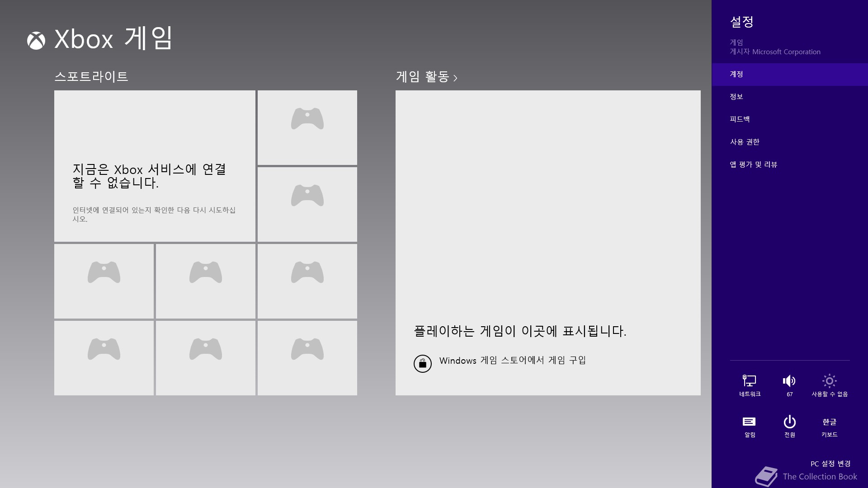Click the PC 설정 변경 link
868x488 pixels.
(830, 464)
